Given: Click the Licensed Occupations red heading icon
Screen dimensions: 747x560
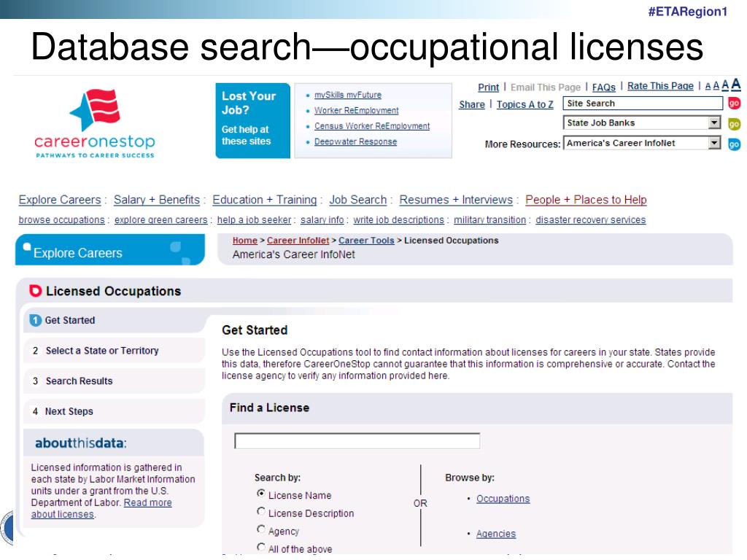Looking at the screenshot, I should point(35,291).
